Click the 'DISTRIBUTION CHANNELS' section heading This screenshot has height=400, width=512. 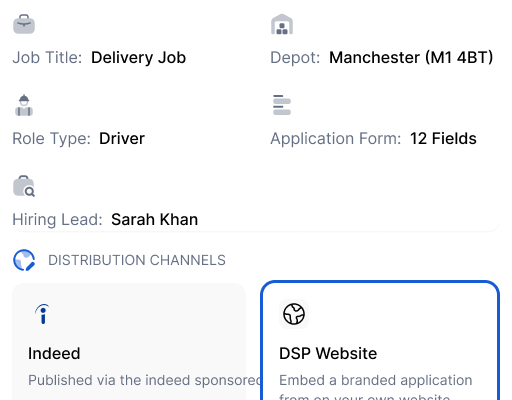coord(137,260)
